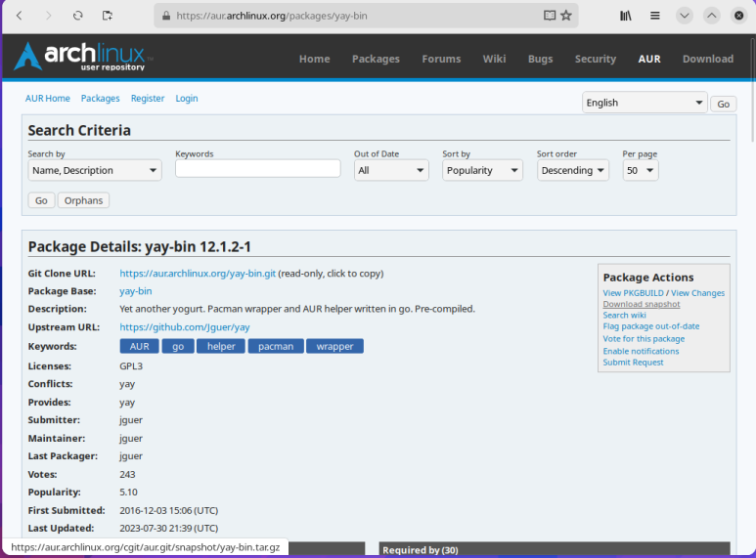Click the wrapper keyword tag
The height and width of the screenshot is (558, 756).
pos(334,346)
